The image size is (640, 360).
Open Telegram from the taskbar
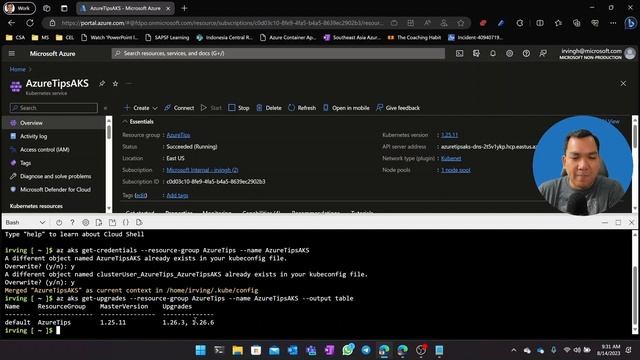366,350
